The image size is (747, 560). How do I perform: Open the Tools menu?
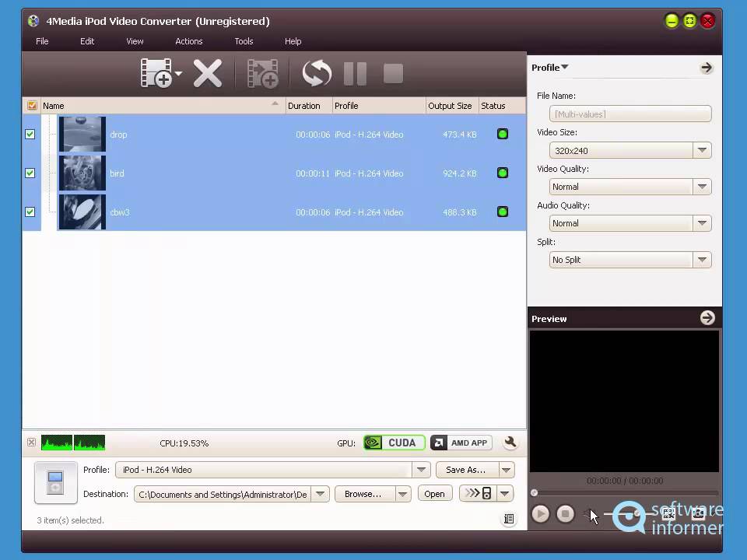click(244, 41)
